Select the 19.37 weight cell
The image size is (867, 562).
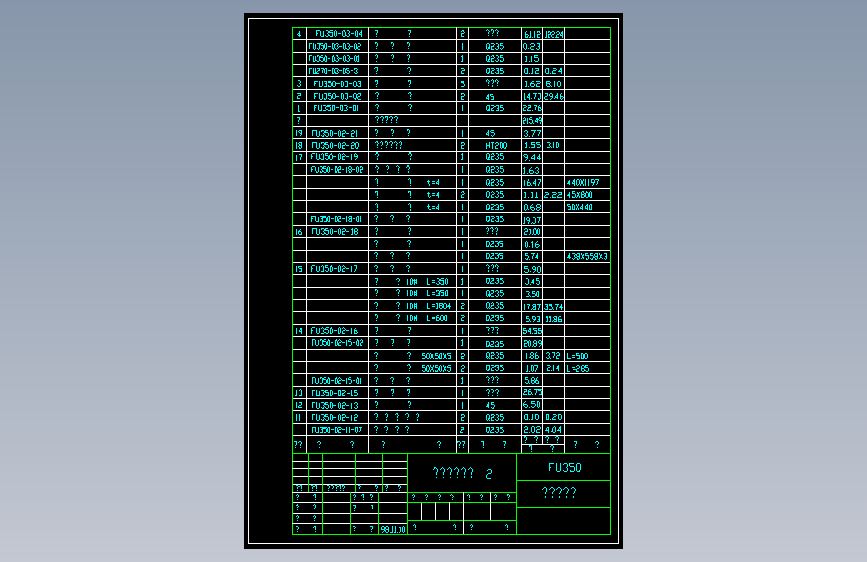point(532,220)
